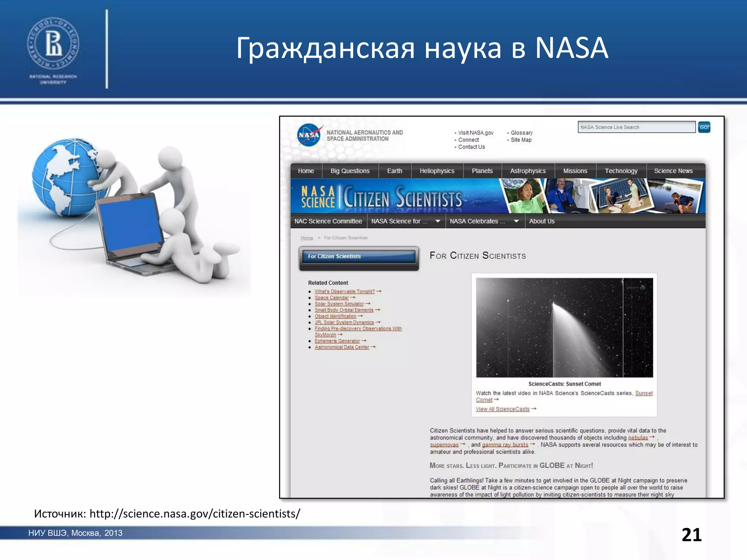Screen dimensions: 747x560
Task: Click the HSE university logo
Action: point(53,51)
